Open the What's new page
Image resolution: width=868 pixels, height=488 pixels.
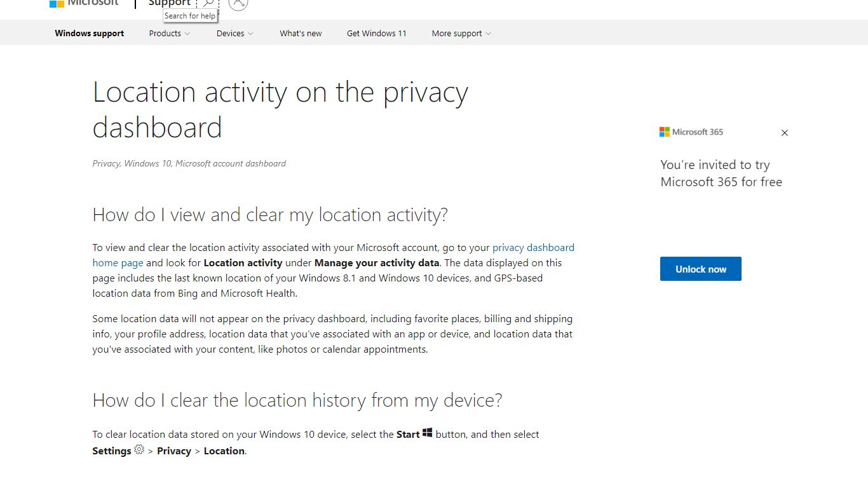pyautogui.click(x=301, y=33)
